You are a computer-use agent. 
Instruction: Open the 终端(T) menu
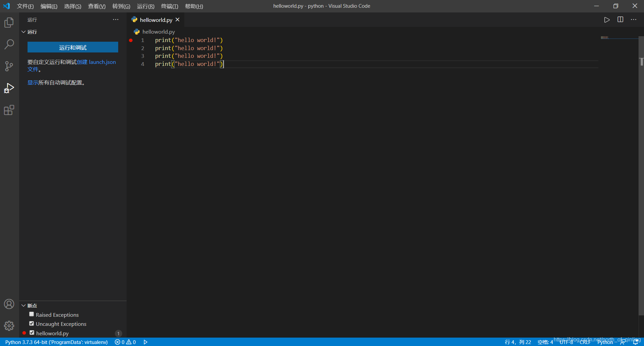pyautogui.click(x=170, y=6)
